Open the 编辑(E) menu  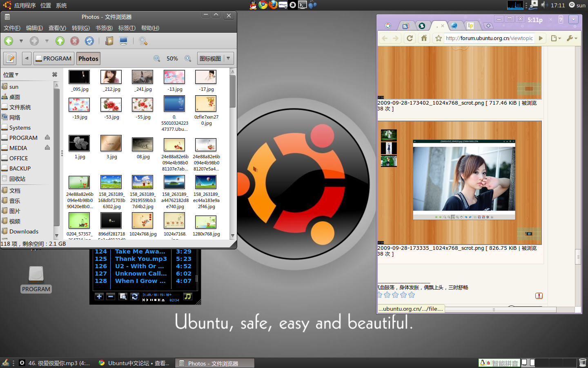[x=34, y=28]
